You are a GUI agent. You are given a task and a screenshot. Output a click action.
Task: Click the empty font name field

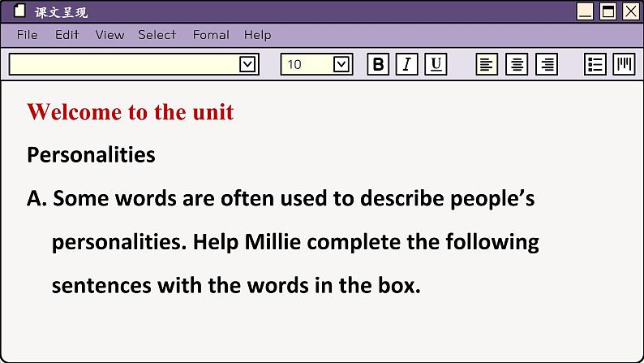point(123,64)
